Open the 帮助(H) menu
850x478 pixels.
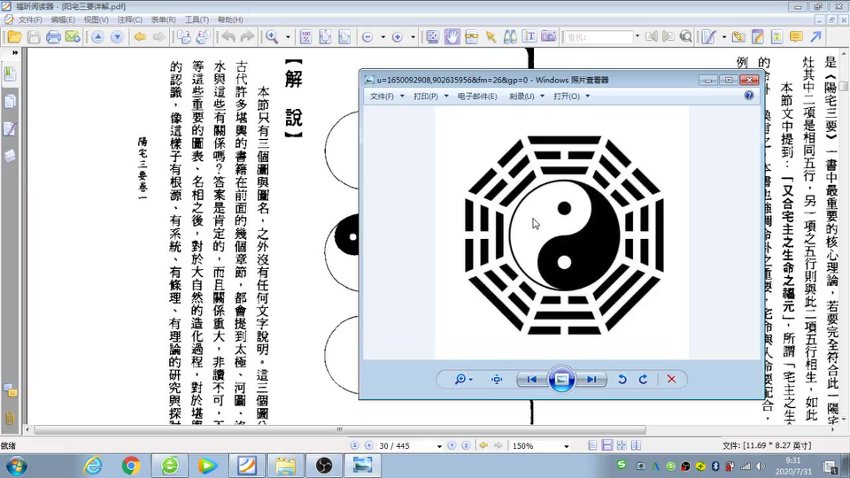click(230, 20)
